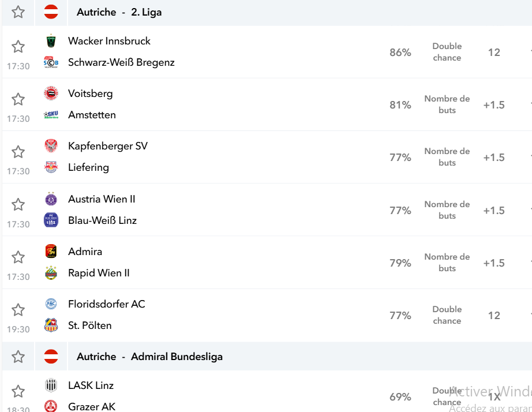Click the Austria Wien II purple crest
Image resolution: width=532 pixels, height=412 pixels.
pyautogui.click(x=51, y=199)
